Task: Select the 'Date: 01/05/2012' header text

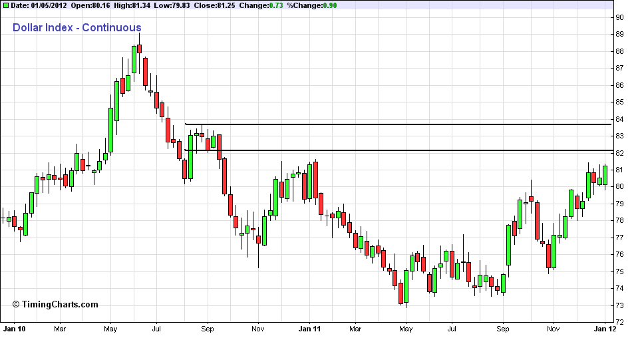Action: click(x=39, y=5)
